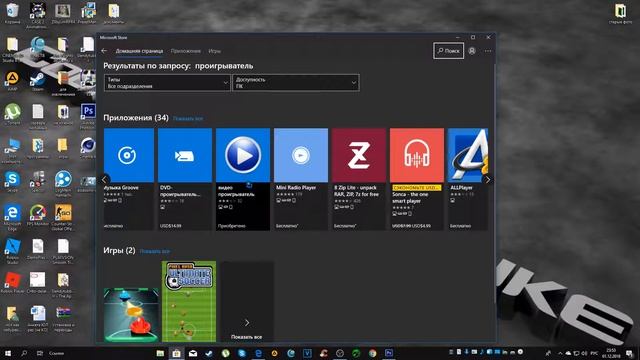This screenshot has height=360, width=640.
Task: Open uTorrent desktop shortcut
Action: [x=13, y=114]
